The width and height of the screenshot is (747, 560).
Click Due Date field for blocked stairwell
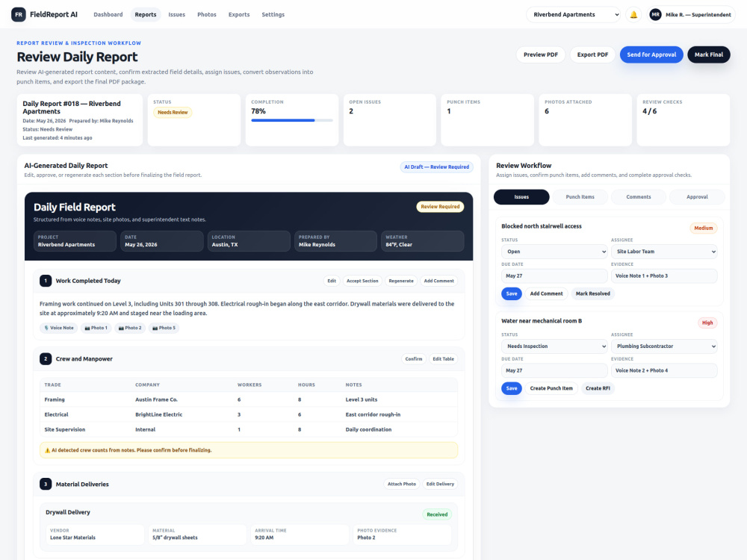pos(554,276)
